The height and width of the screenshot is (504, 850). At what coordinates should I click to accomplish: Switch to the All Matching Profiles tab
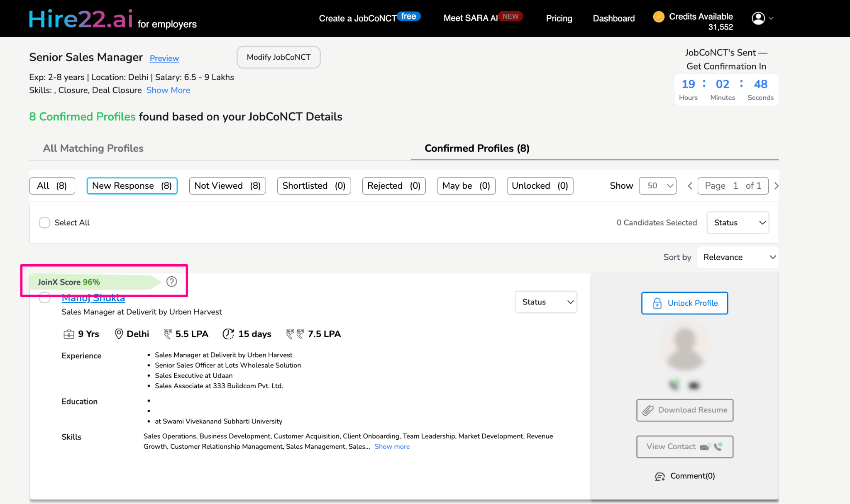93,148
